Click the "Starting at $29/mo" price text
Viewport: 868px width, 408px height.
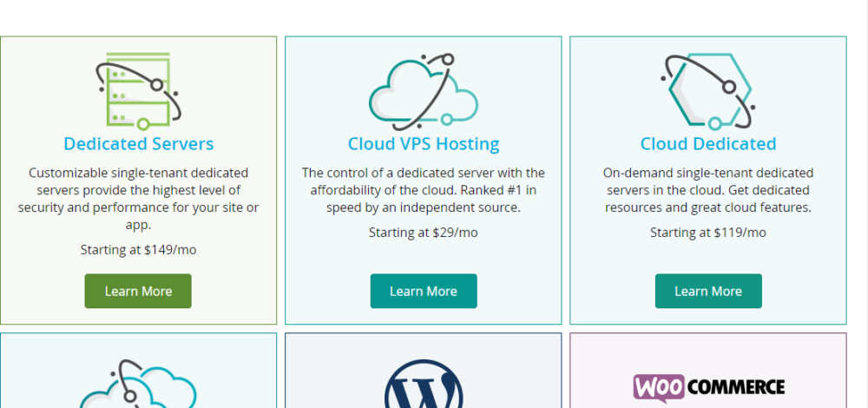pos(423,232)
